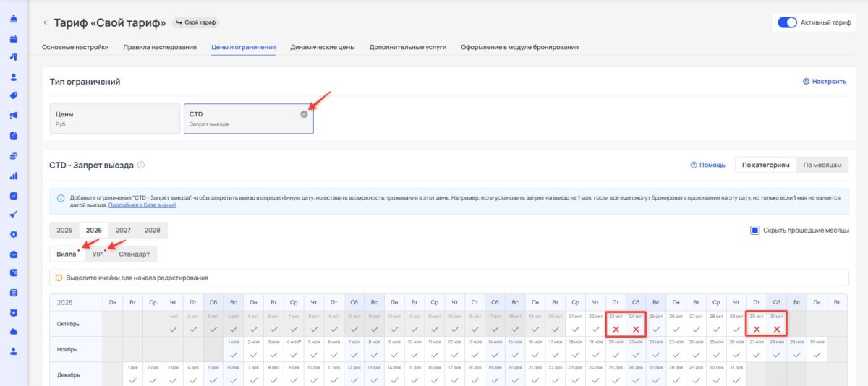Open the gear settings icon in sidebar

coord(14,234)
